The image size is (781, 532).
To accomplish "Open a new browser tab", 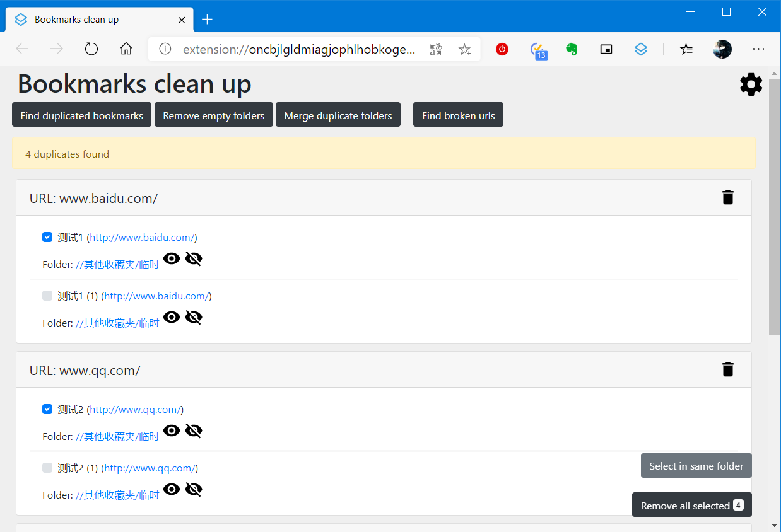I will pos(207,20).
